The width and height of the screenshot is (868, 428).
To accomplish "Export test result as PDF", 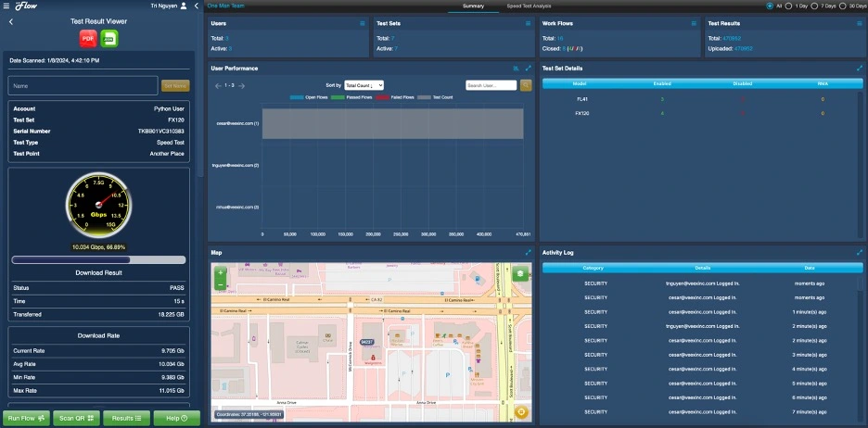I will click(x=88, y=38).
